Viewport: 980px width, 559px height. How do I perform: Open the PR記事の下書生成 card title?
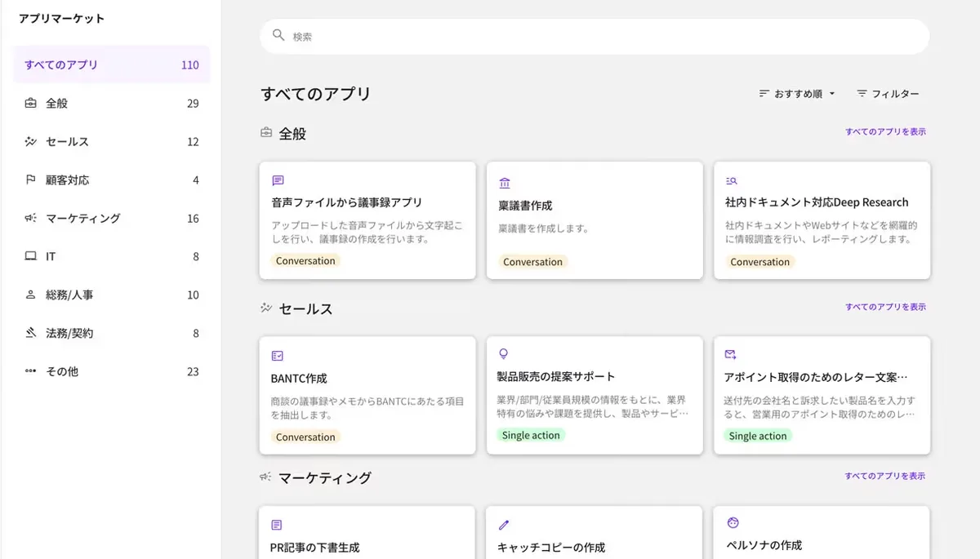(x=314, y=548)
